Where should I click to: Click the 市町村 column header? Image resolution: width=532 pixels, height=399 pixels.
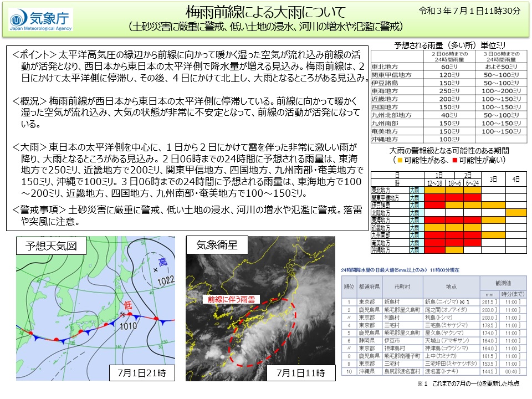pyautogui.click(x=402, y=287)
